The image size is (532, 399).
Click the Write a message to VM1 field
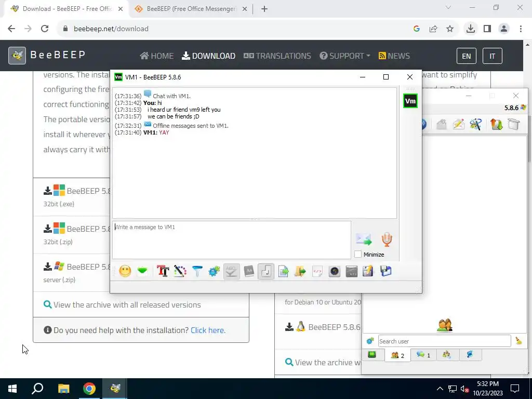point(231,240)
